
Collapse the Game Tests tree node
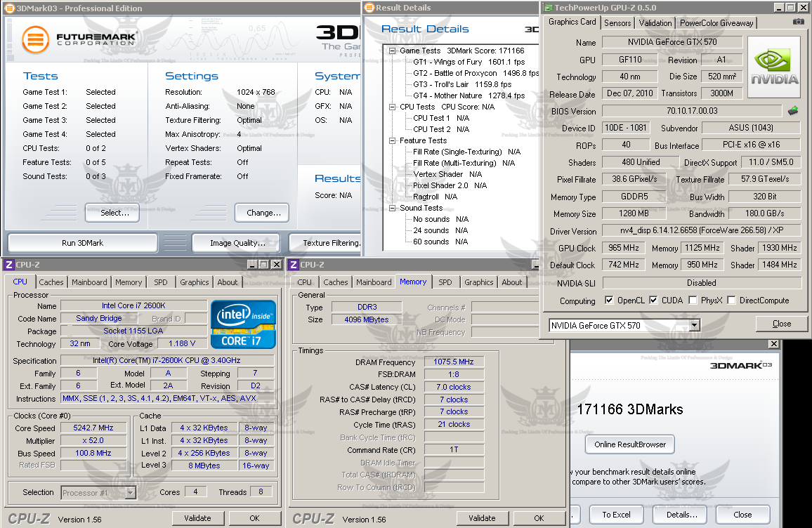pyautogui.click(x=392, y=51)
